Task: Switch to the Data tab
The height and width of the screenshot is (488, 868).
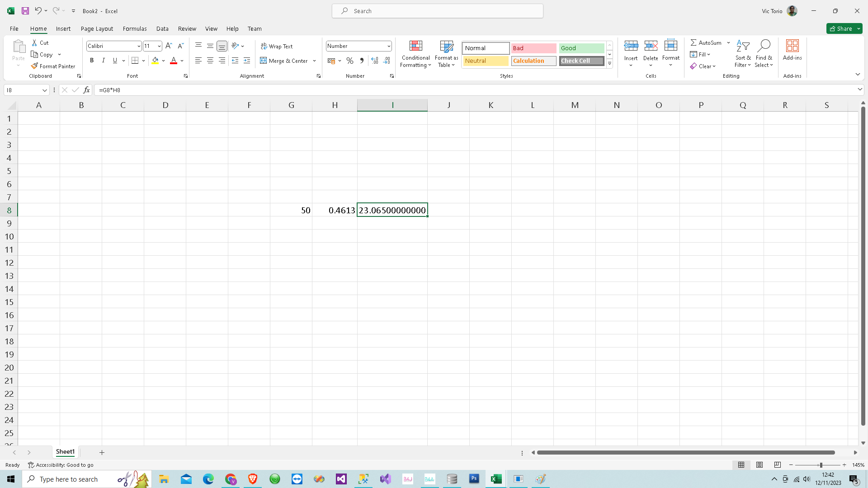Action: [x=162, y=28]
